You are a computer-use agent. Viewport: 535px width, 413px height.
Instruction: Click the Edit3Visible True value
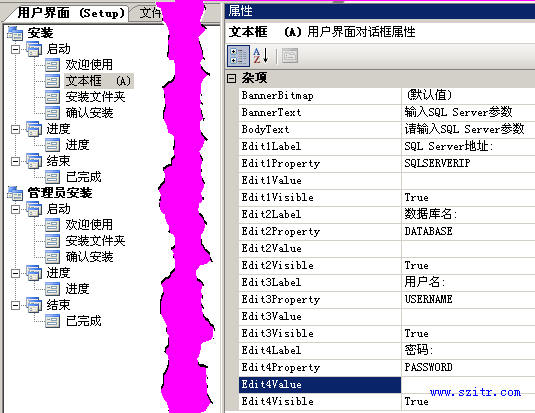[416, 333]
